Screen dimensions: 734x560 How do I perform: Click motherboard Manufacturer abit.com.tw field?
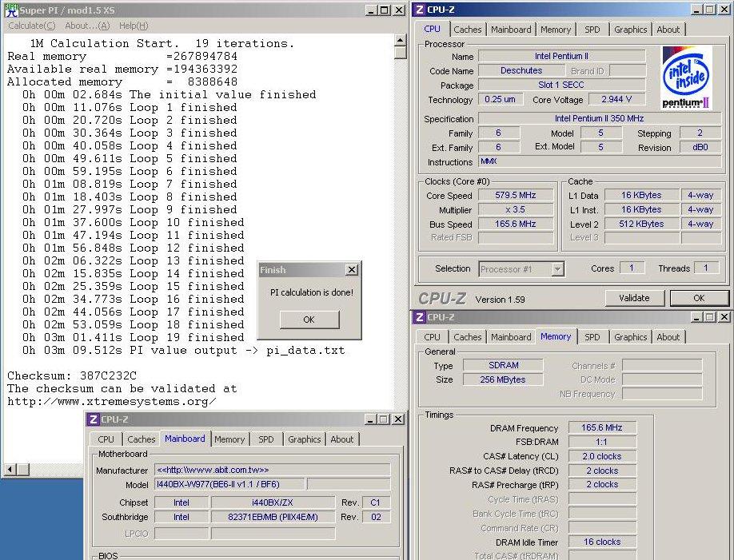point(273,470)
